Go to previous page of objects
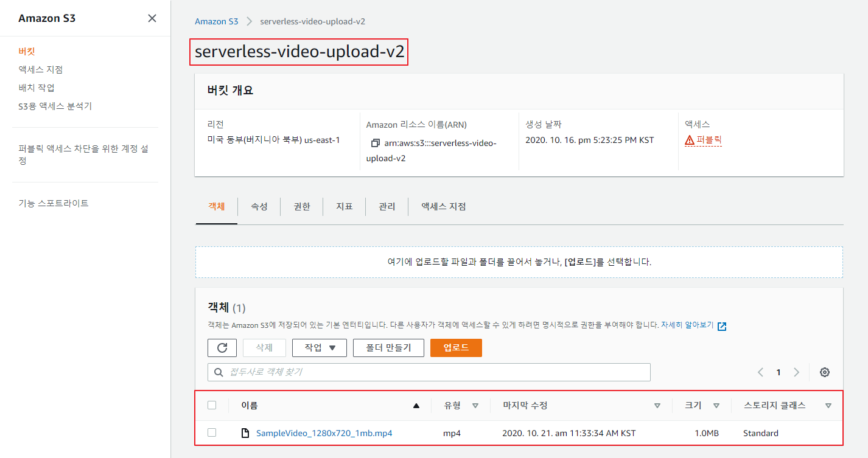Viewport: 868px width, 458px height. pyautogui.click(x=760, y=372)
